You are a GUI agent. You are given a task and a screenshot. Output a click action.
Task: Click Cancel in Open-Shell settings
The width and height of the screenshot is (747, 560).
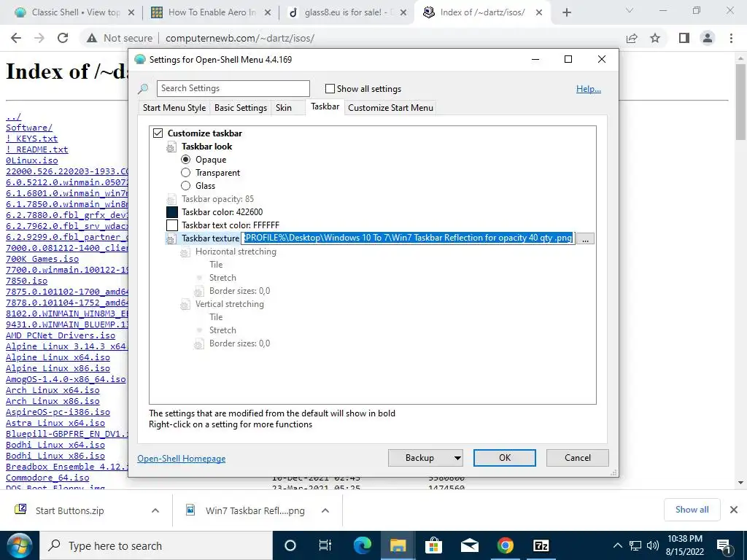pyautogui.click(x=578, y=458)
